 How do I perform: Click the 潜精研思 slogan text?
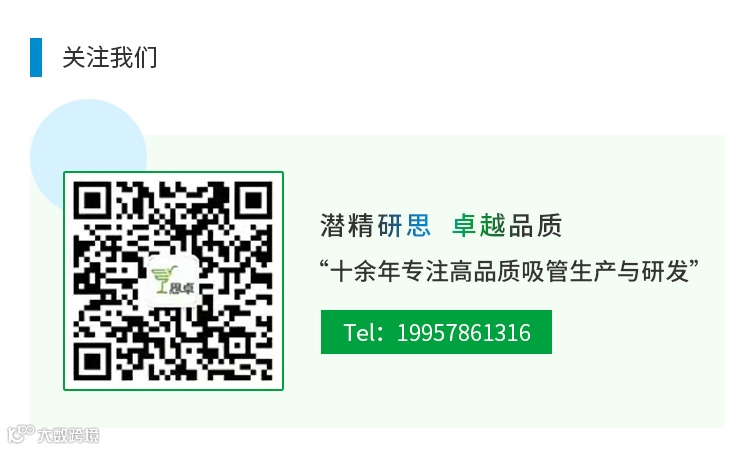click(x=375, y=225)
